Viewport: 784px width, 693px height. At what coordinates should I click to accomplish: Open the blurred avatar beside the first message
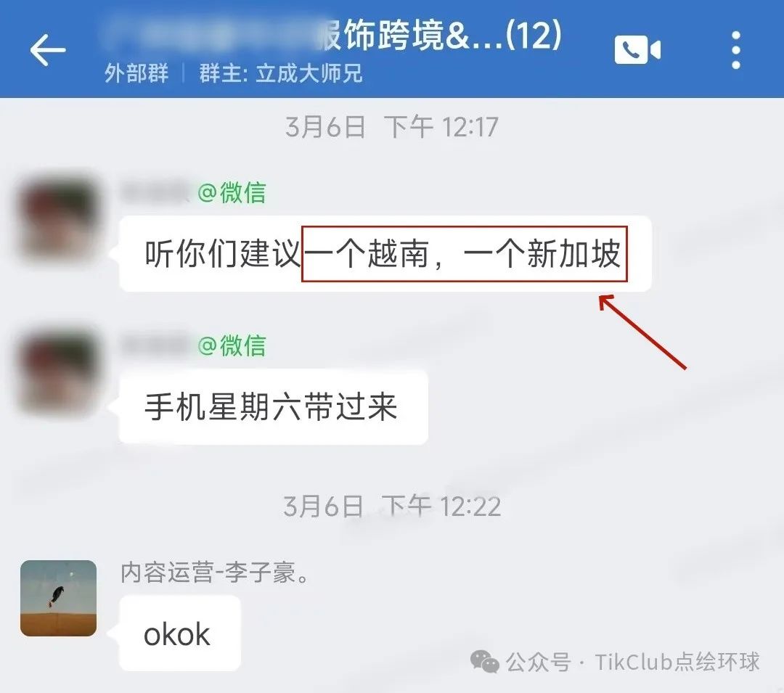coord(59,216)
